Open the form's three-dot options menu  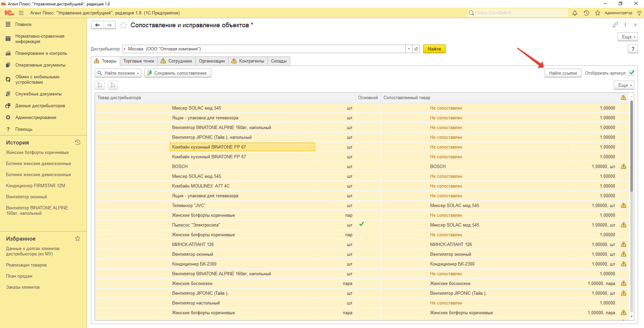[625, 25]
